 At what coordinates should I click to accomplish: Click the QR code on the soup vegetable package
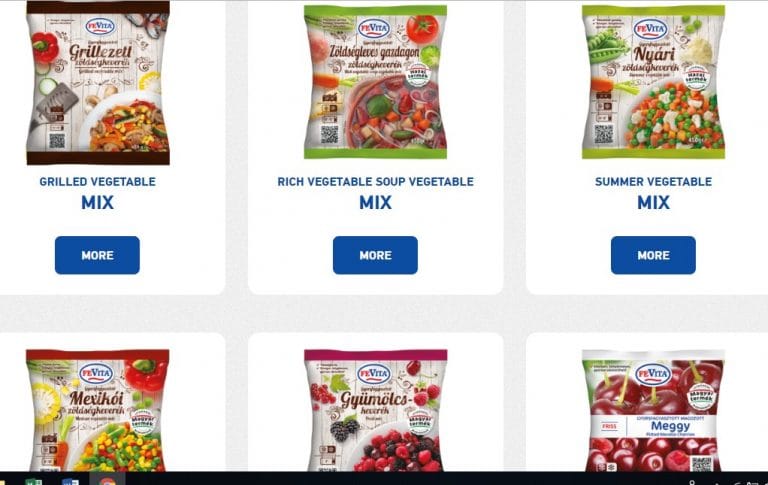329,134
